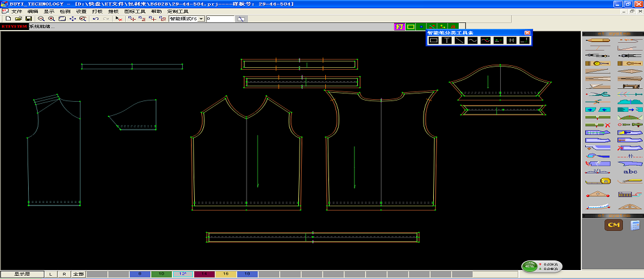Activate the pan view four-arrow icon
This screenshot has width=644, height=279.
(x=73, y=19)
